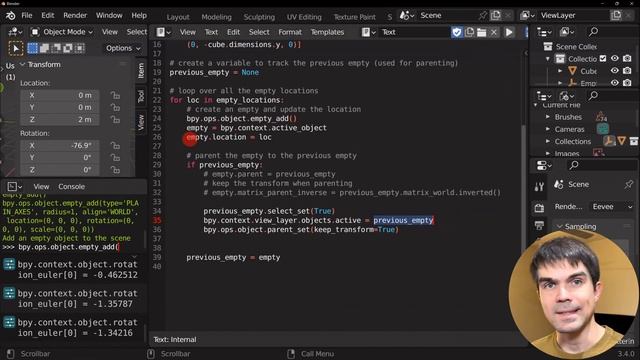Edit the Location X field

[60, 95]
